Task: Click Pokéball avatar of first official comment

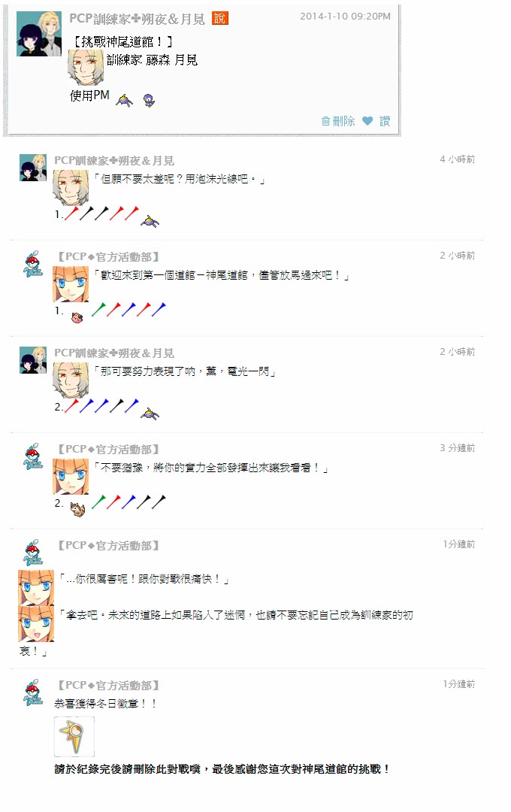Action: [33, 264]
